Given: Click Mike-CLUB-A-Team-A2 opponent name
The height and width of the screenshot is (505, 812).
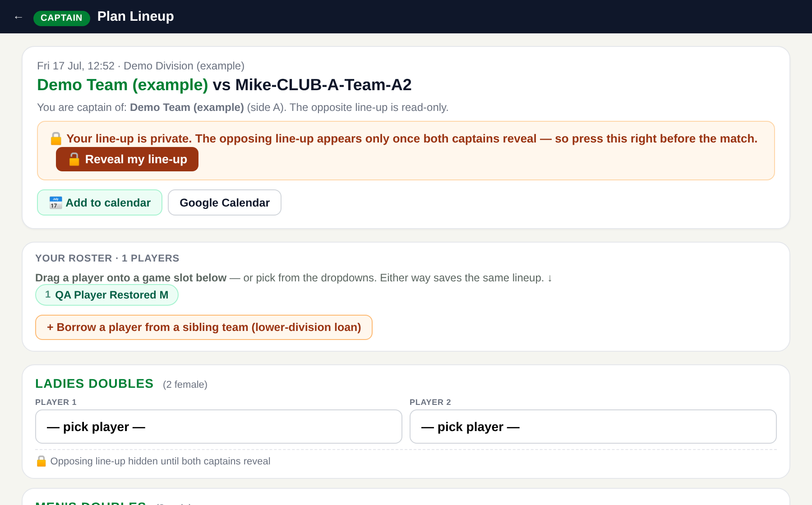Looking at the screenshot, I should pos(323,85).
